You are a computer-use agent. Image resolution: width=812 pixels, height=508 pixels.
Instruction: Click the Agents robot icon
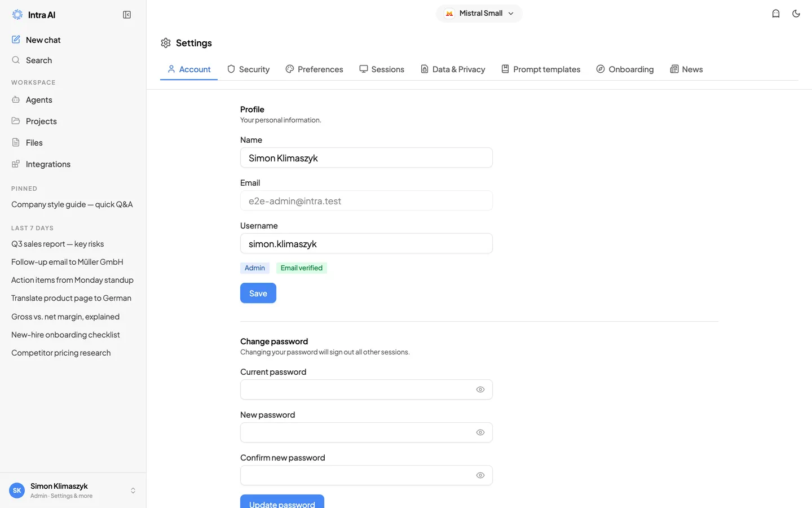(16, 99)
